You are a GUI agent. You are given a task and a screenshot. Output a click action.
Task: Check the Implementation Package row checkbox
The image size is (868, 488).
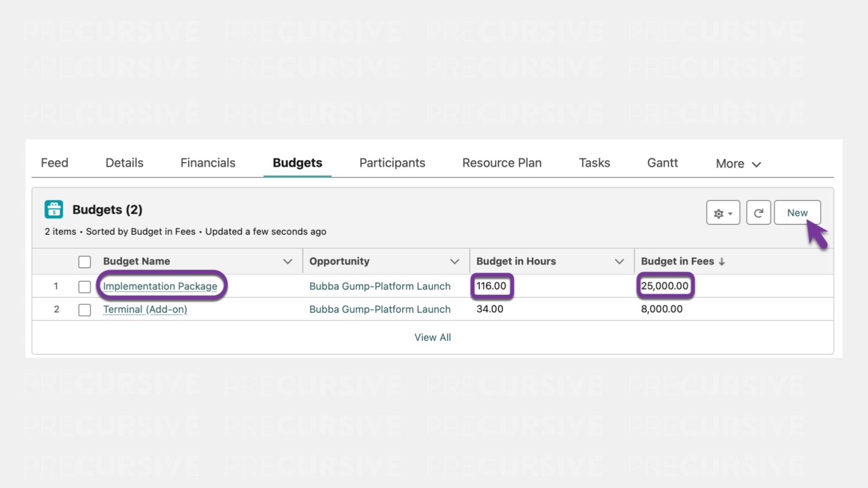[x=85, y=286]
